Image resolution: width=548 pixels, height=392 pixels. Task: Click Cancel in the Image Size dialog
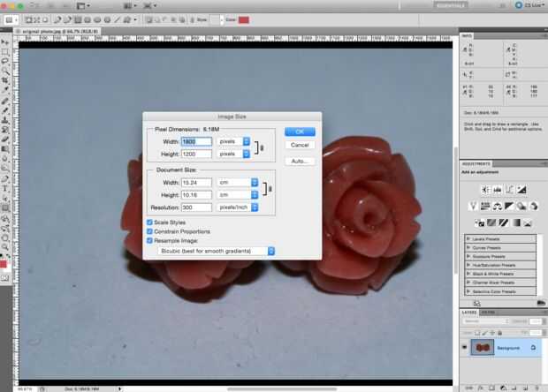[300, 145]
